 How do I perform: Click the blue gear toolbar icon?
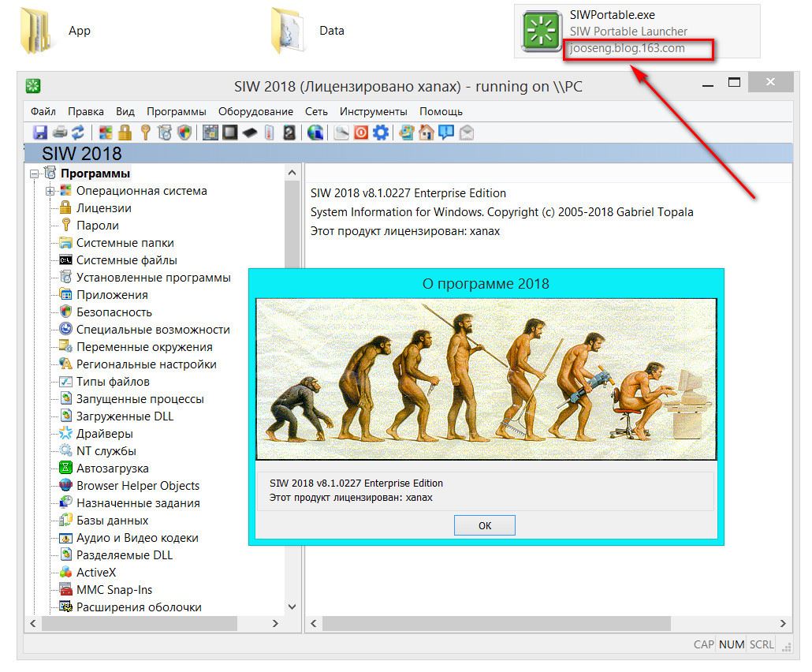(x=381, y=133)
